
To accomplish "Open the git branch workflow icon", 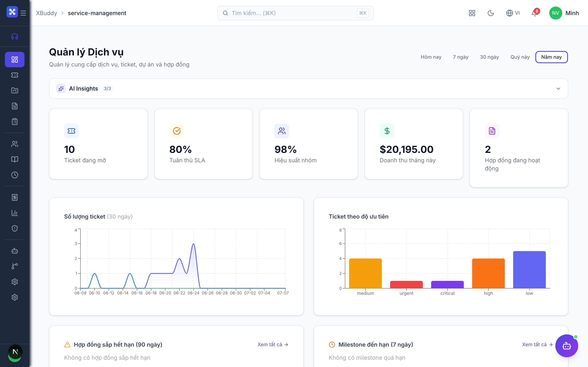I will pos(14,266).
